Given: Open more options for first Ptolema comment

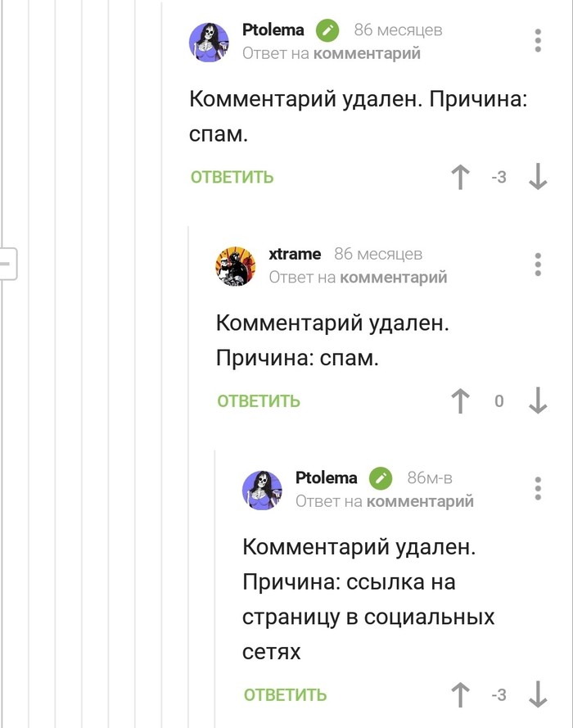Looking at the screenshot, I should click(x=538, y=41).
